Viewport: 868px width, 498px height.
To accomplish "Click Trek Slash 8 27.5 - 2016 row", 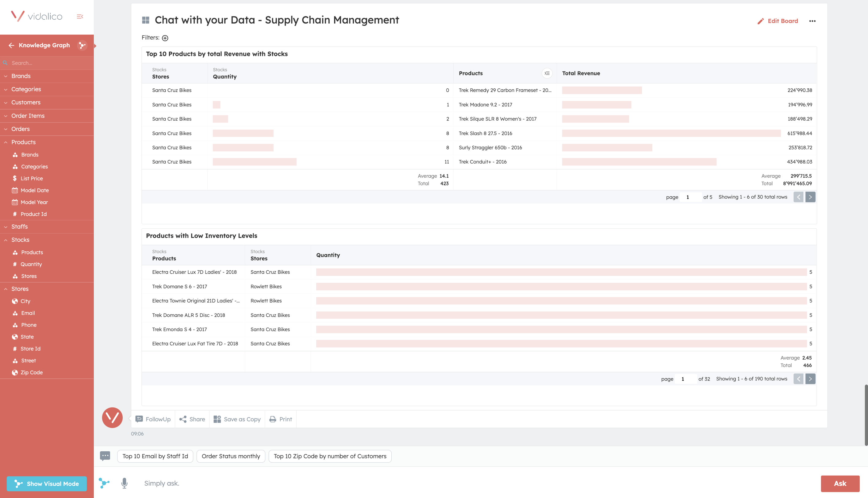I will point(479,133).
